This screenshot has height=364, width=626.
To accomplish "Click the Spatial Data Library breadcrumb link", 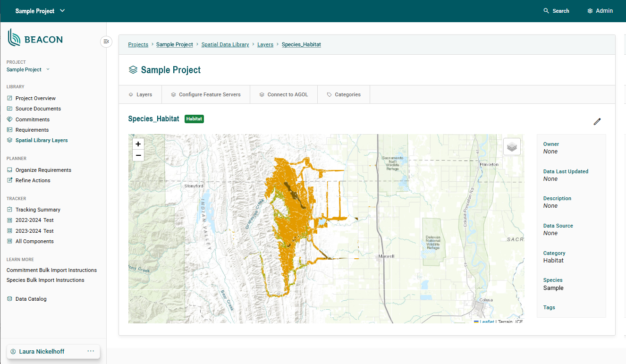I will tap(225, 44).
